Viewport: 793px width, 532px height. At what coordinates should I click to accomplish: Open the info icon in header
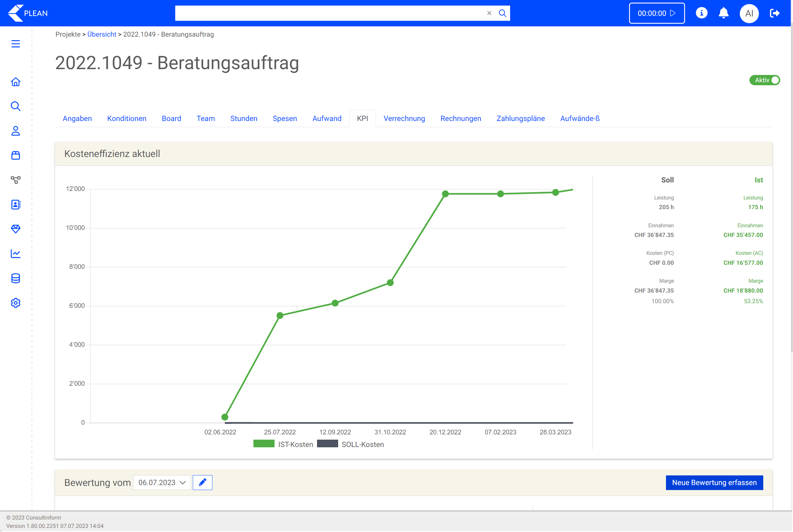[x=701, y=13]
